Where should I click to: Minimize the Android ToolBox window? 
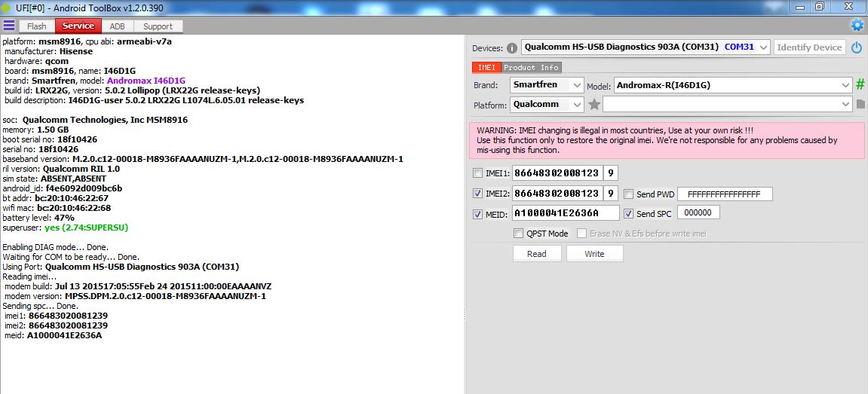pyautogui.click(x=800, y=7)
